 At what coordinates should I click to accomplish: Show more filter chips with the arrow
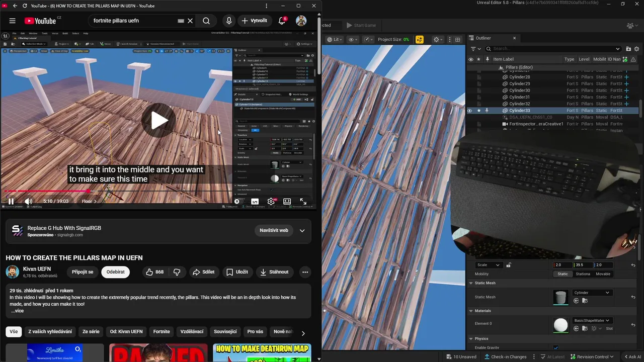tap(303, 333)
